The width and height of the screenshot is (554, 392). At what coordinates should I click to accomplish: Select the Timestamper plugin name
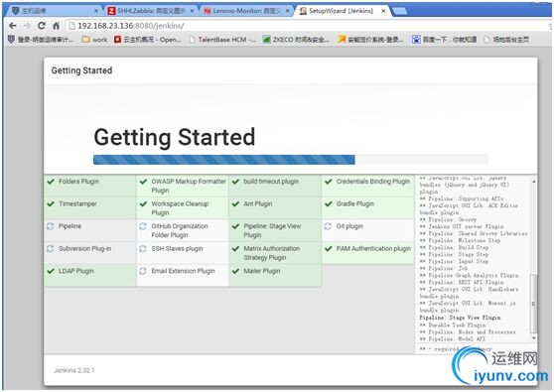coord(77,203)
